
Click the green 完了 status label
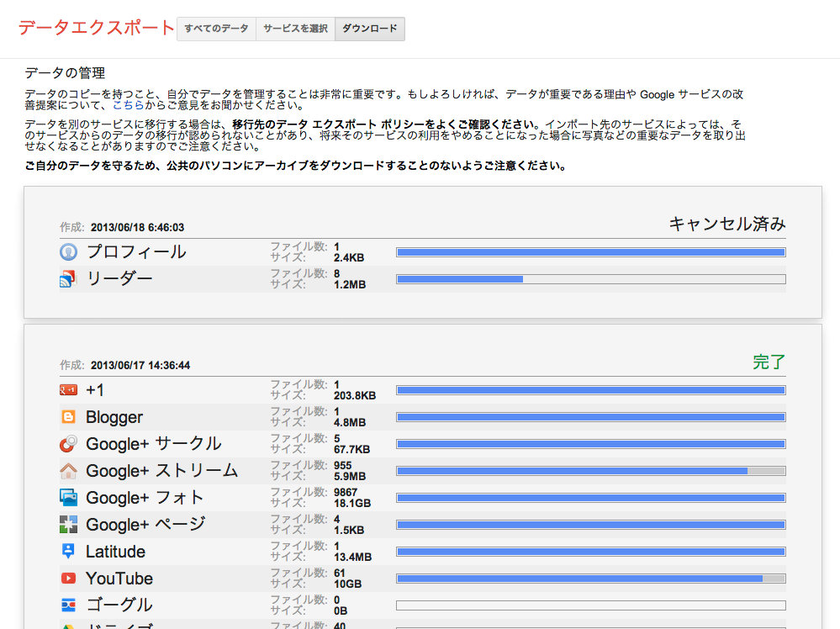769,362
